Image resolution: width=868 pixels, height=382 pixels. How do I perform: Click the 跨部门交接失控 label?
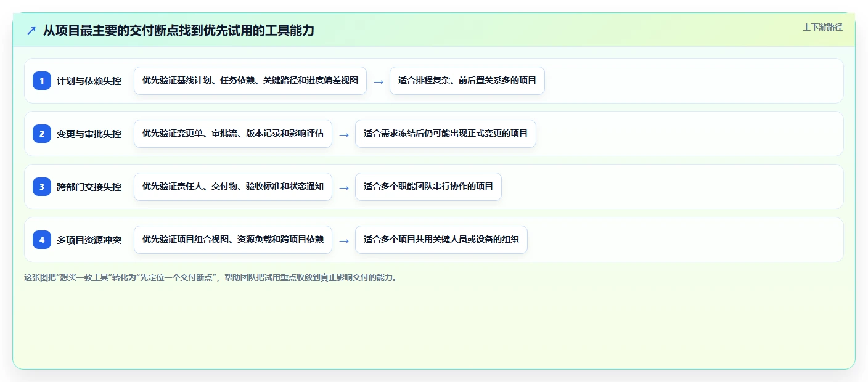[x=89, y=187]
